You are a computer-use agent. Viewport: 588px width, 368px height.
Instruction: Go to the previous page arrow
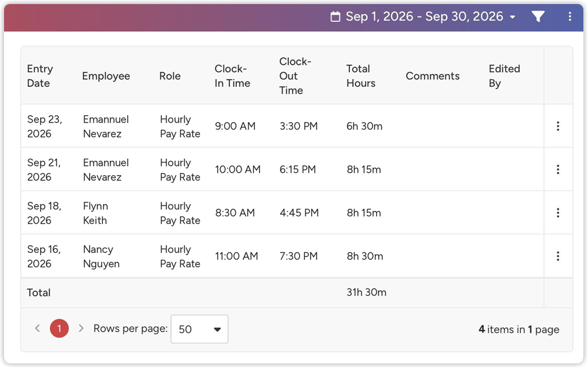pos(38,329)
